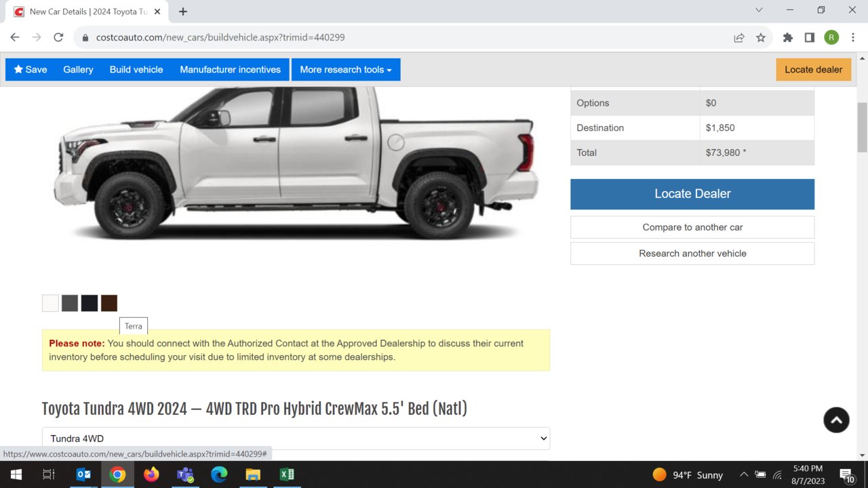Open File Explorer from the taskbar
The height and width of the screenshot is (488, 868).
(253, 474)
